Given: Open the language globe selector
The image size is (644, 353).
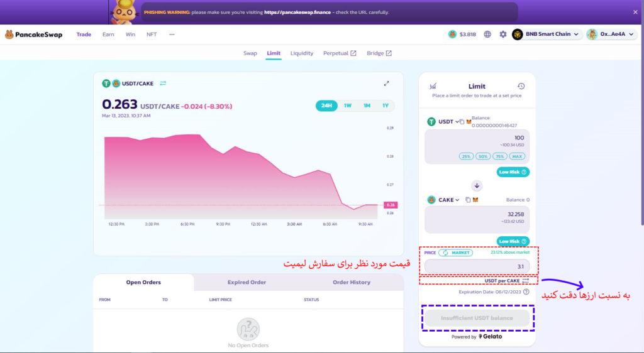Looking at the screenshot, I should (487, 35).
